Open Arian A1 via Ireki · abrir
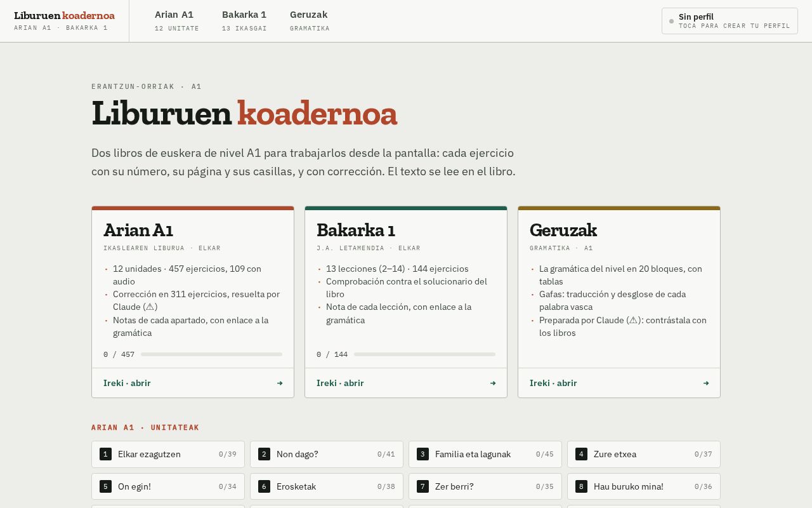 [x=193, y=383]
